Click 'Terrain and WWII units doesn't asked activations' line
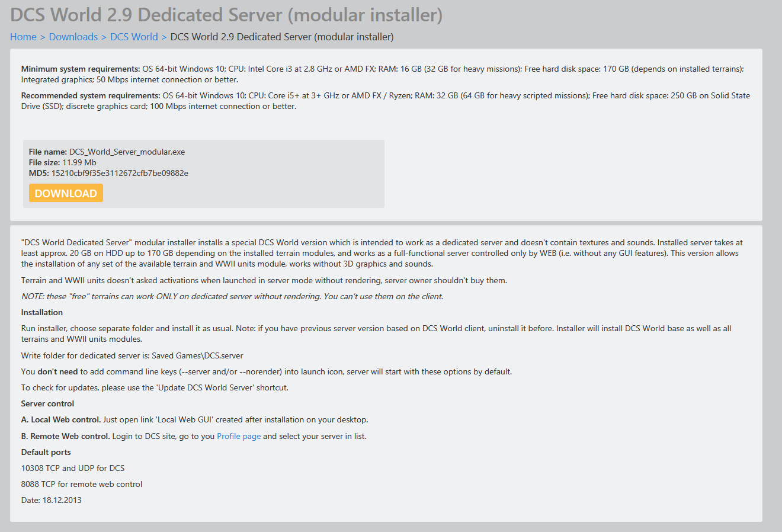 pos(264,280)
